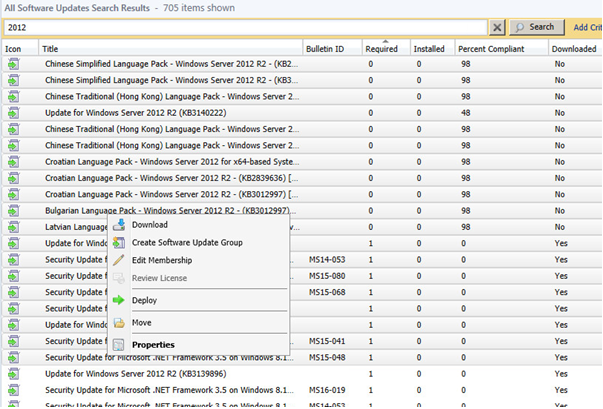This screenshot has height=409, width=603.
Task: Click the Search button
Action: 537,27
